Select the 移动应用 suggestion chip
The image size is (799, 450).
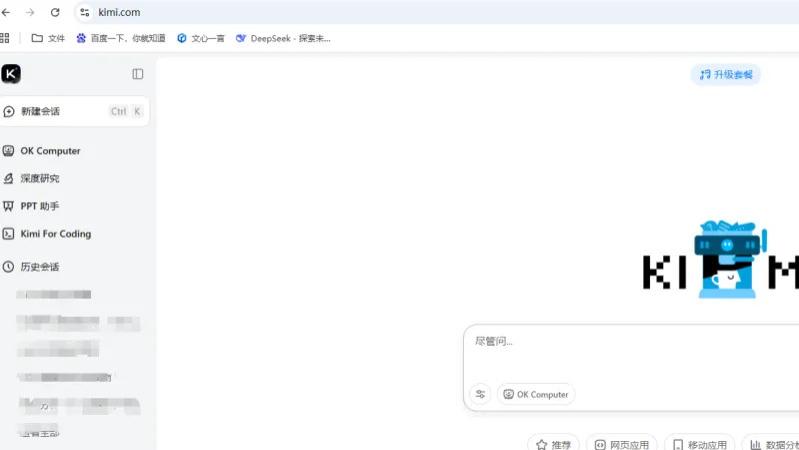700,444
